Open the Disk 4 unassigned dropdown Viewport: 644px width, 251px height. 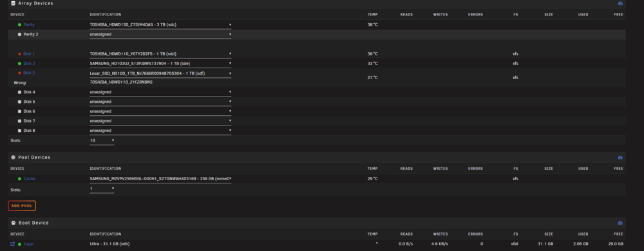coord(160,92)
